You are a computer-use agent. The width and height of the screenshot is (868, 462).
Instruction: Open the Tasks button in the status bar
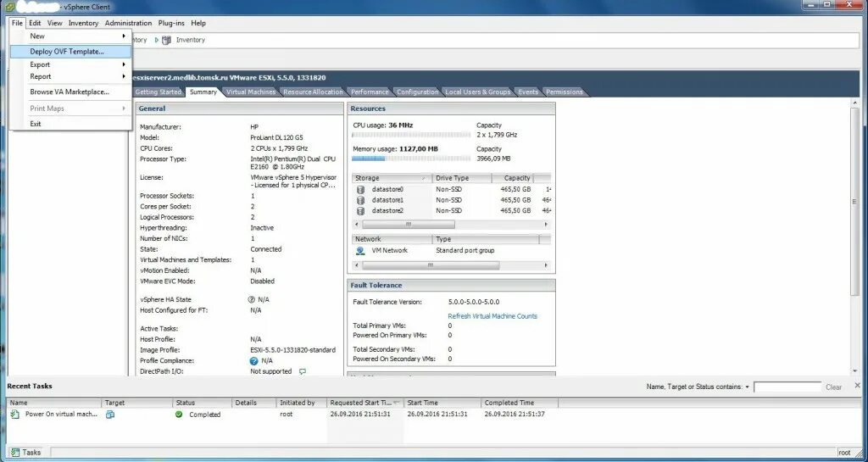pyautogui.click(x=26, y=452)
